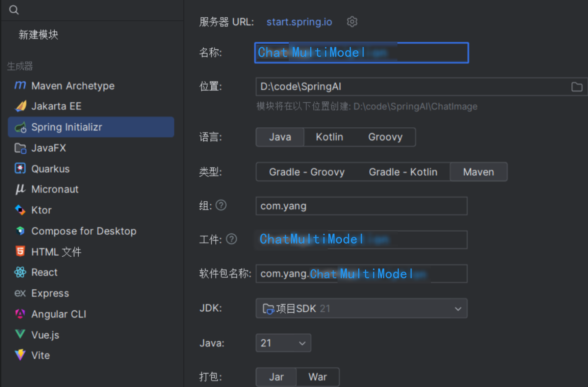The width and height of the screenshot is (588, 387).
Task: Select 新建模块 in the left panel
Action: (38, 35)
